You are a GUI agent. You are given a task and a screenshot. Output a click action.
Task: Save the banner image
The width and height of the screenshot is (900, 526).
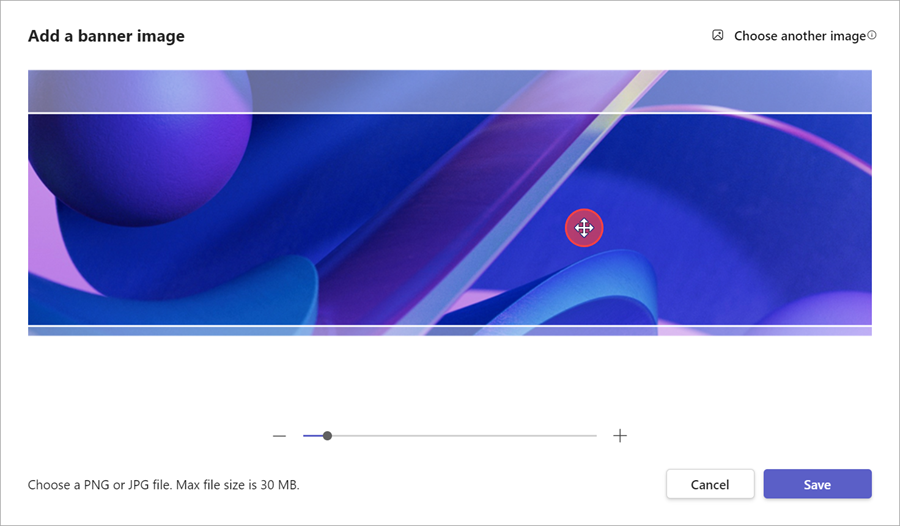(x=817, y=484)
